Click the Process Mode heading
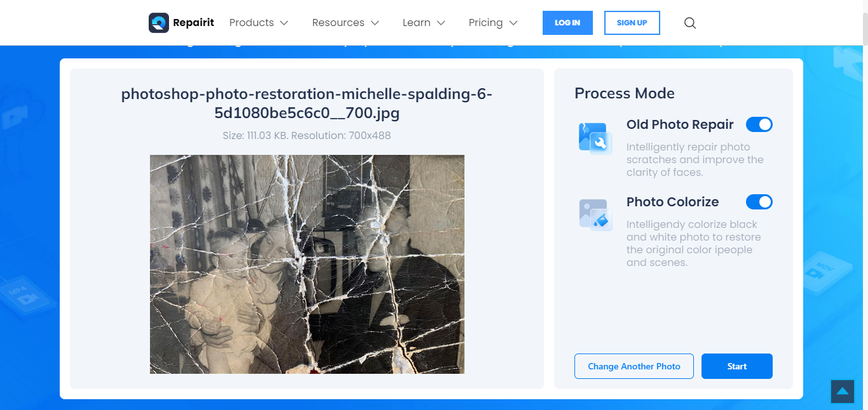The height and width of the screenshot is (410, 868). (x=625, y=93)
